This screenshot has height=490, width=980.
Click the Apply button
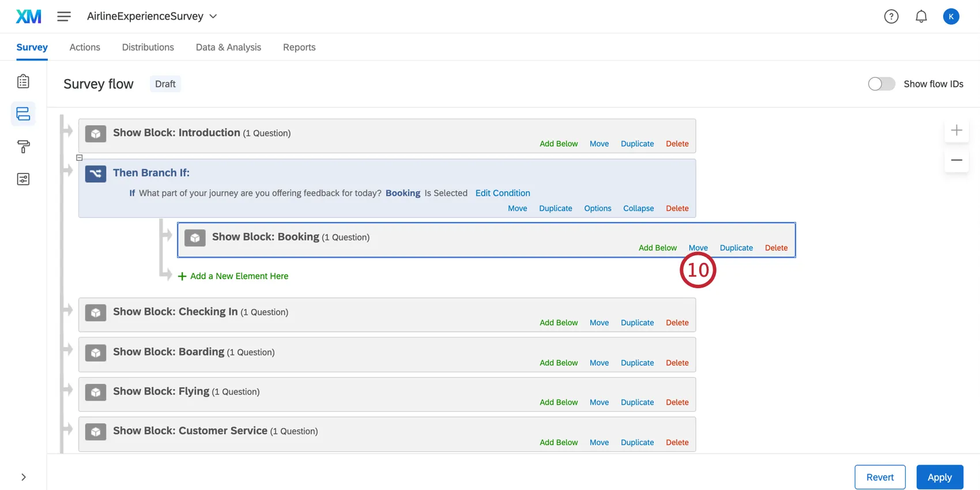[940, 477]
